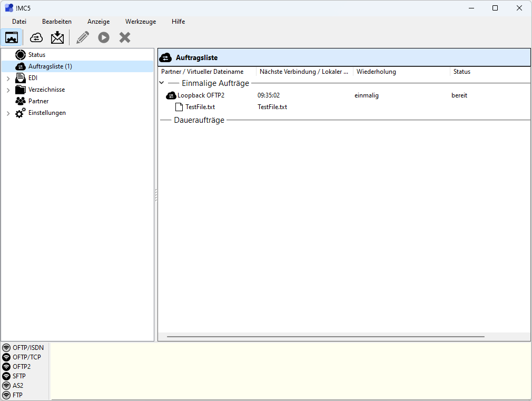The width and height of the screenshot is (532, 401).
Task: Expand the Einstellungen tree node
Action: [x=8, y=113]
